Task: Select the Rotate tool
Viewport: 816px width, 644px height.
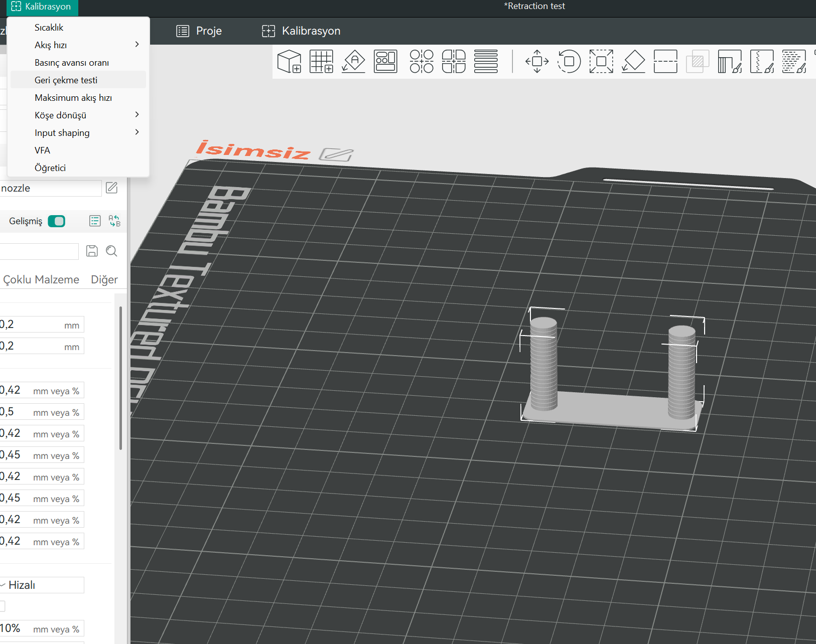Action: click(569, 62)
